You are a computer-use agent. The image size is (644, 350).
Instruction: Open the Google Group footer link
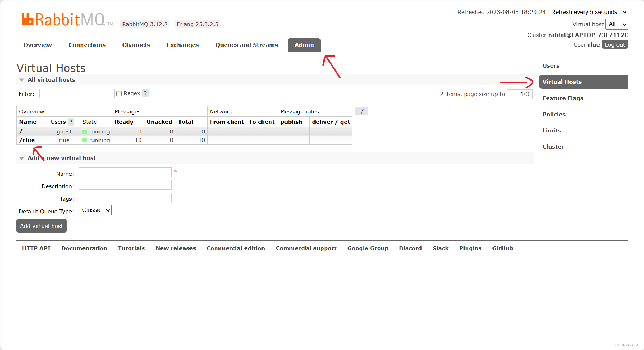368,248
